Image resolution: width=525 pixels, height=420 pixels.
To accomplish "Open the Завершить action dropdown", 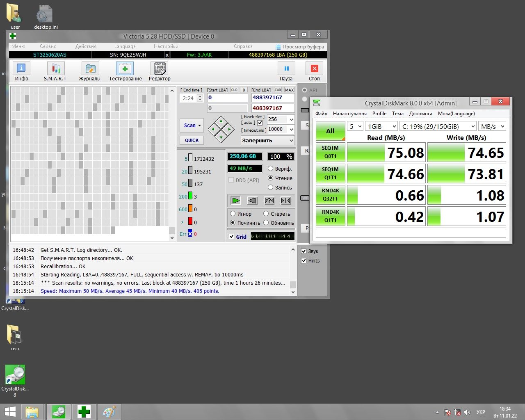I will point(267,140).
